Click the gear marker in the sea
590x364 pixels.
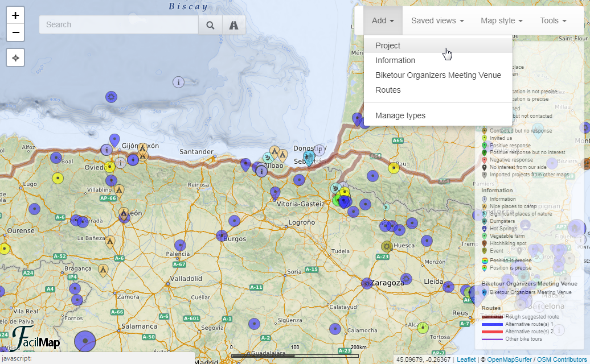click(111, 97)
